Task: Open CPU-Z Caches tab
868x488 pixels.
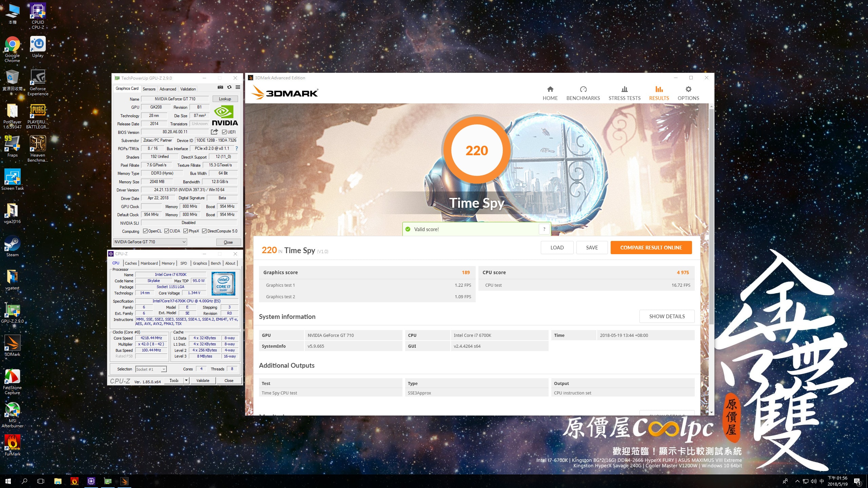Action: pos(131,263)
